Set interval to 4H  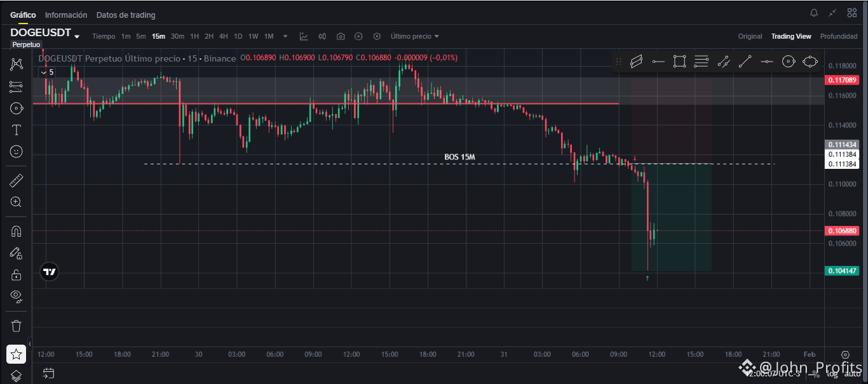click(224, 36)
